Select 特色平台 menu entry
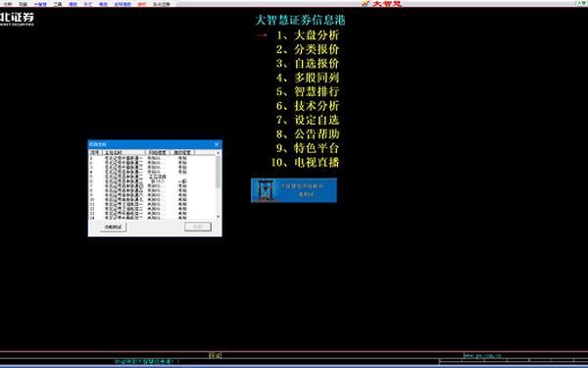Image resolution: width=588 pixels, height=368 pixels. click(308, 148)
